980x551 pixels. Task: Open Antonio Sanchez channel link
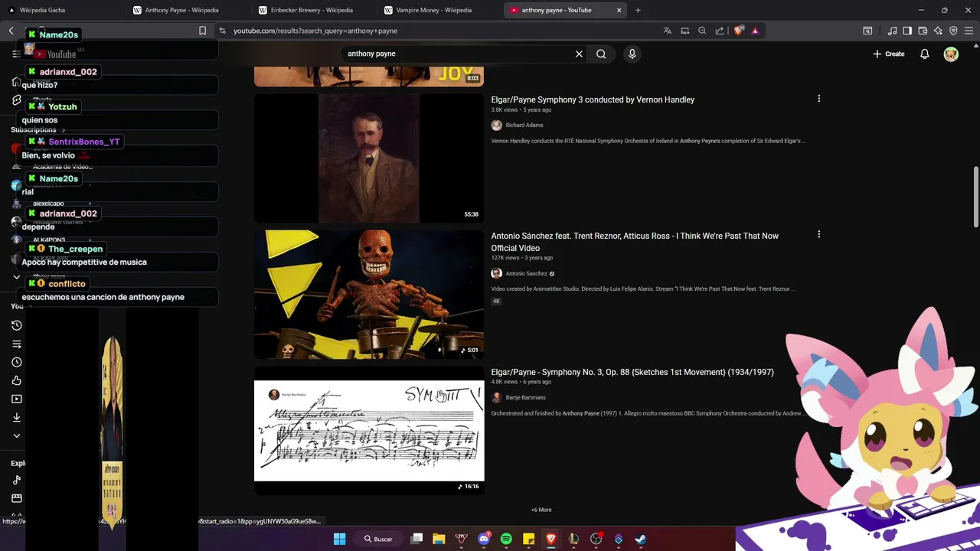[x=526, y=273]
